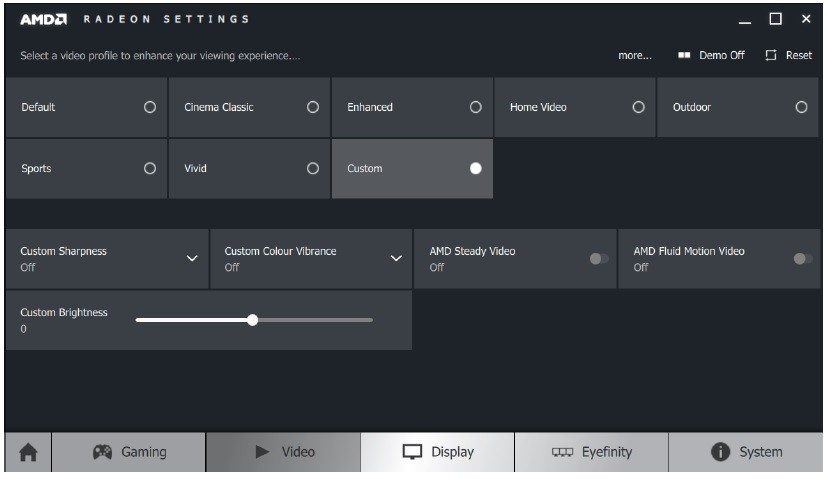The image size is (827, 479).
Task: Click the AMD Steady Video label
Action: point(472,252)
